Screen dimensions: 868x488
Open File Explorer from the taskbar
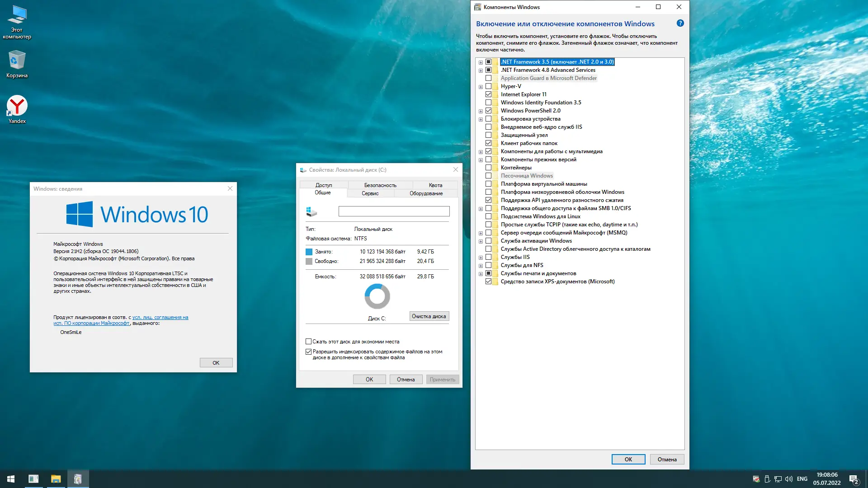coord(56,479)
